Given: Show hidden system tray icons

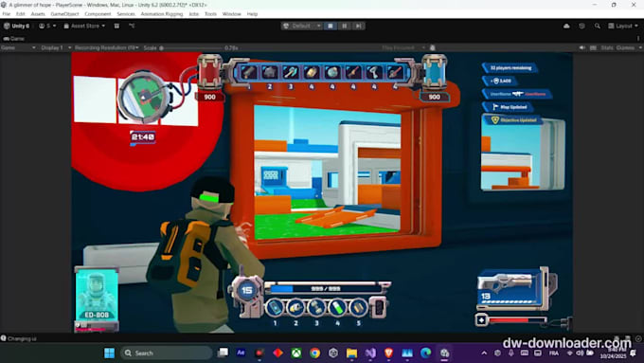Looking at the screenshot, I should [484, 354].
